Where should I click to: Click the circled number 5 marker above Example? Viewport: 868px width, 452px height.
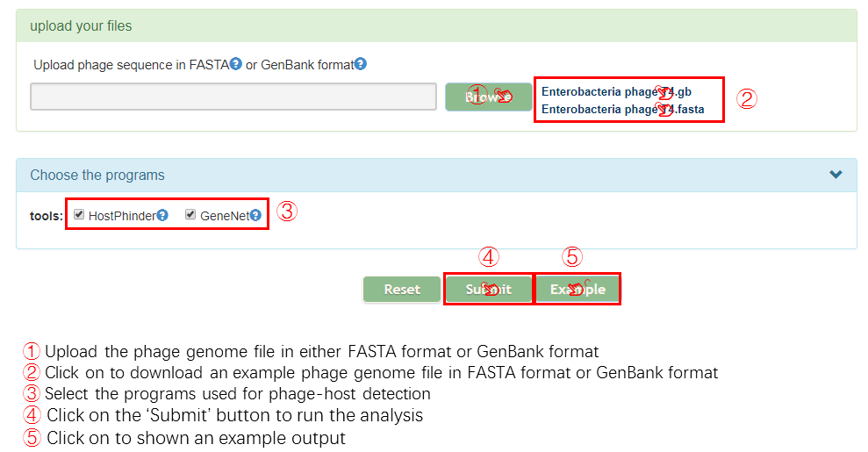572,257
